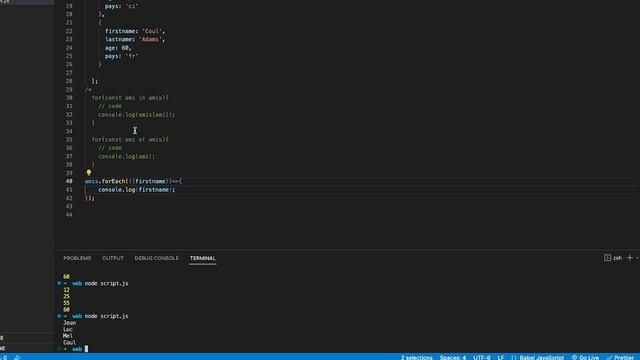
Task: Click '55' in the terminal output
Action: pyautogui.click(x=67, y=303)
